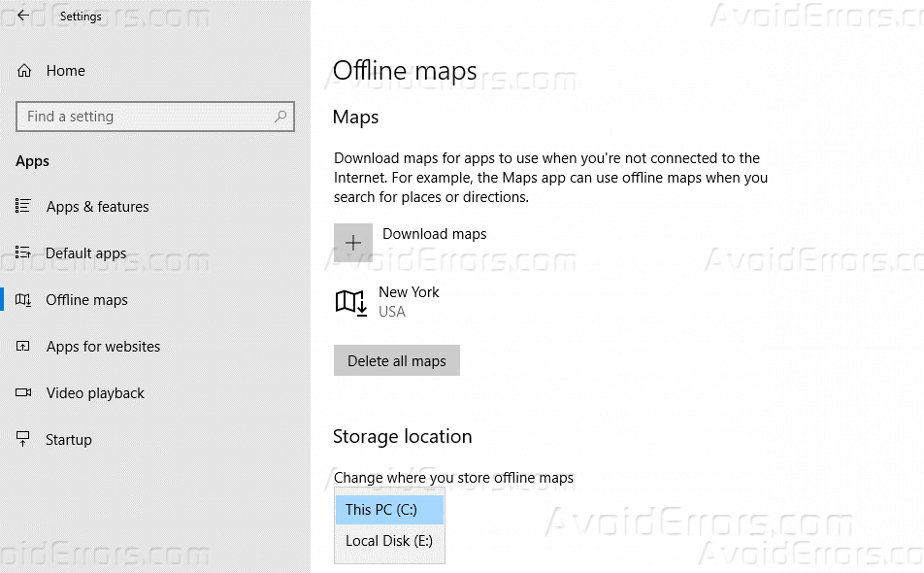Click the Apps & features icon in sidebar
924x573 pixels.
(x=23, y=207)
